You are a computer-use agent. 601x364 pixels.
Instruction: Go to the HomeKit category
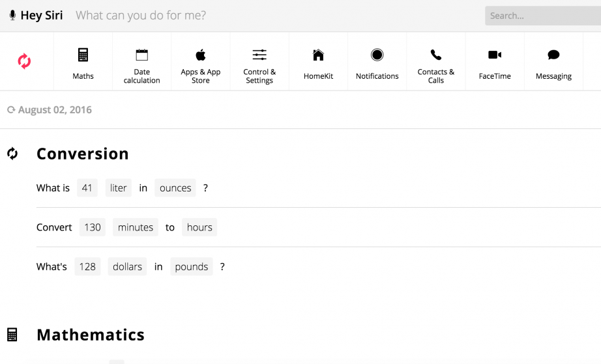(318, 55)
